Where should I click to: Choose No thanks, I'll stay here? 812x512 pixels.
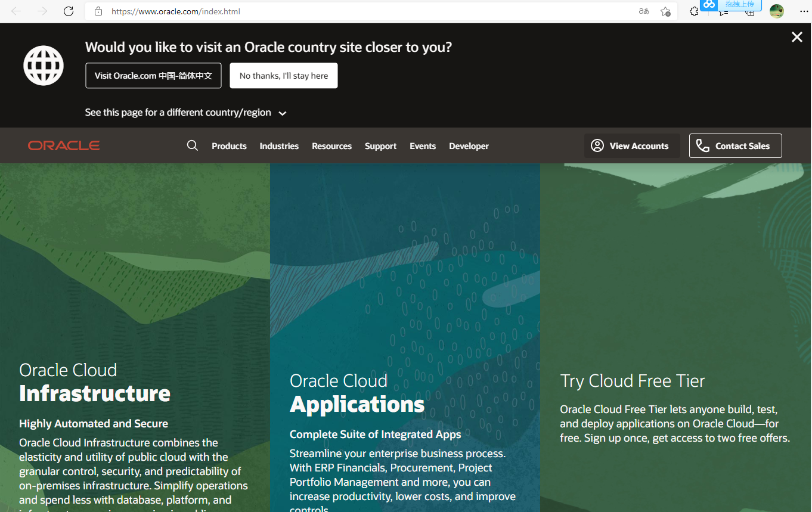tap(284, 76)
